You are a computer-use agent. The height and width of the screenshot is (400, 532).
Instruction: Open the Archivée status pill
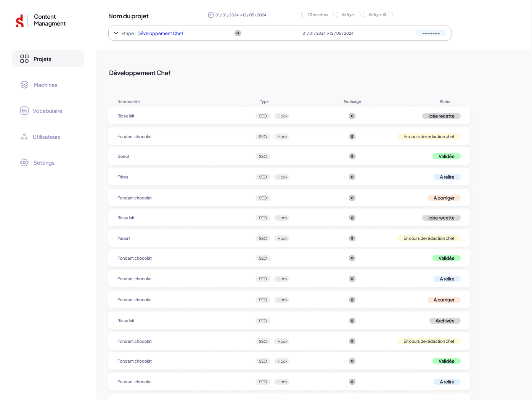445,321
